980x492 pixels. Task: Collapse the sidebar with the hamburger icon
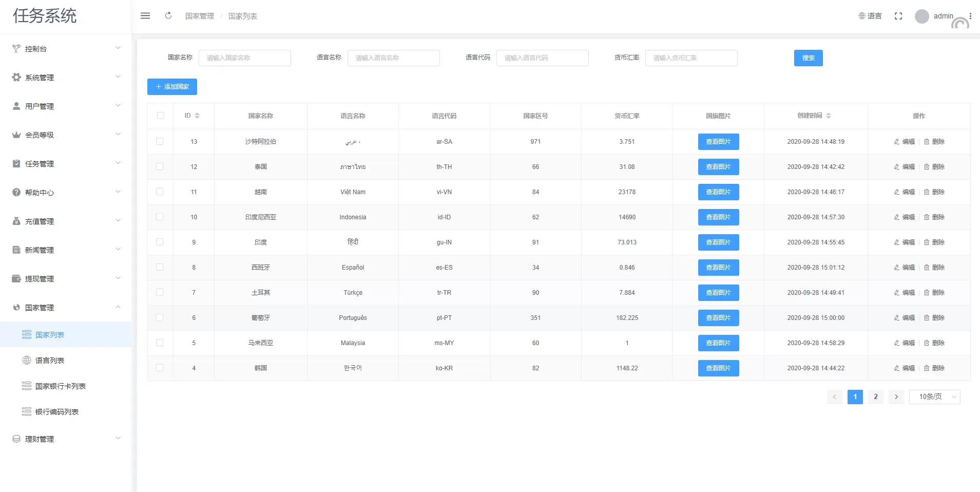click(145, 16)
